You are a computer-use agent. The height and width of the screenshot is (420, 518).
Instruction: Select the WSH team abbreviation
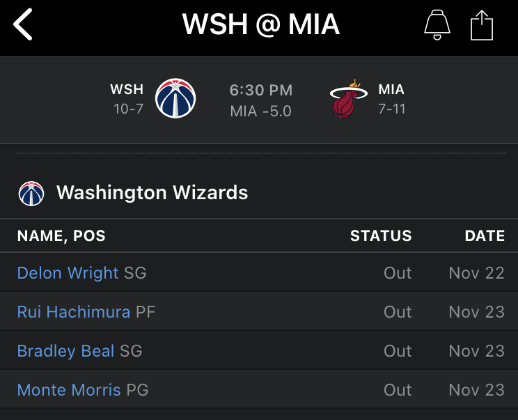click(x=127, y=89)
